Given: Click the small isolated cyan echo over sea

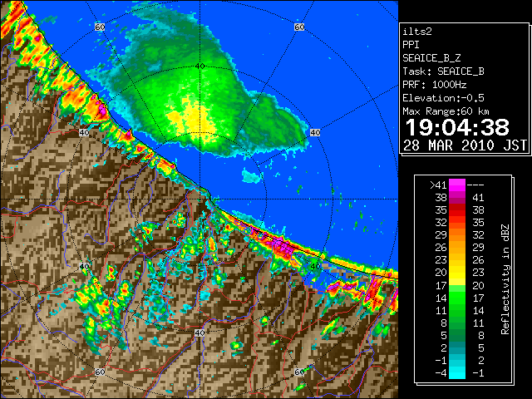Looking at the screenshot, I should (x=252, y=176).
